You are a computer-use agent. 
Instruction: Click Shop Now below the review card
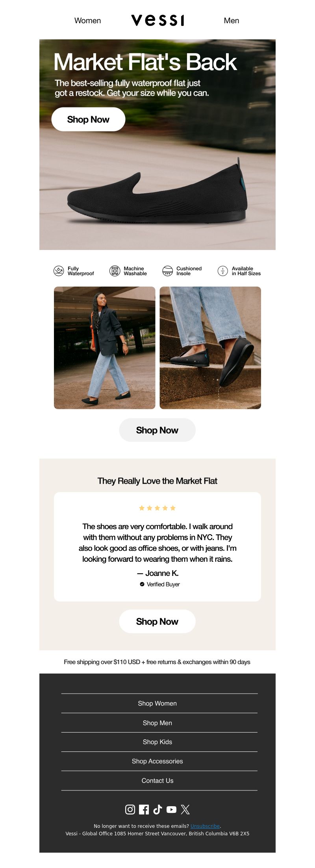[x=157, y=622]
